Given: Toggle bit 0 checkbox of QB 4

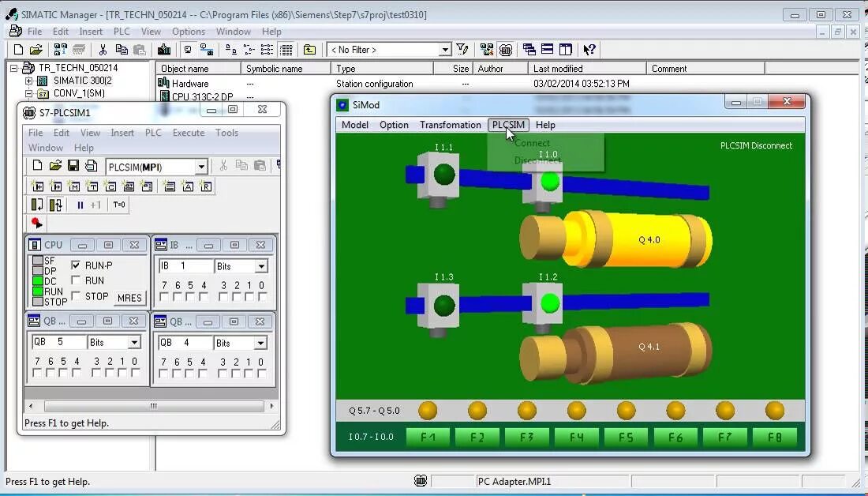Looking at the screenshot, I should pos(262,374).
